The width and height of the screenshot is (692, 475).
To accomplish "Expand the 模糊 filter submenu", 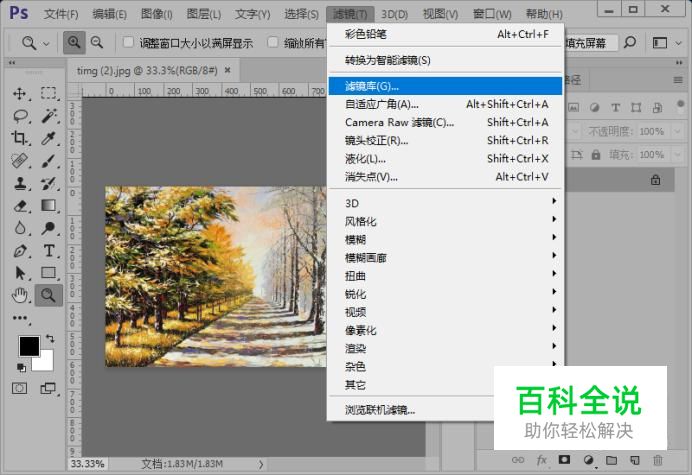I will coord(446,239).
